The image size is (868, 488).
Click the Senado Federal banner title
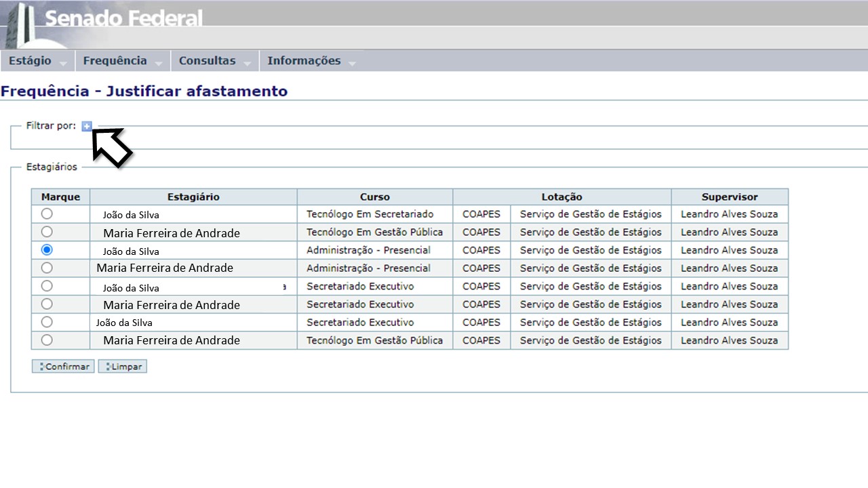123,18
